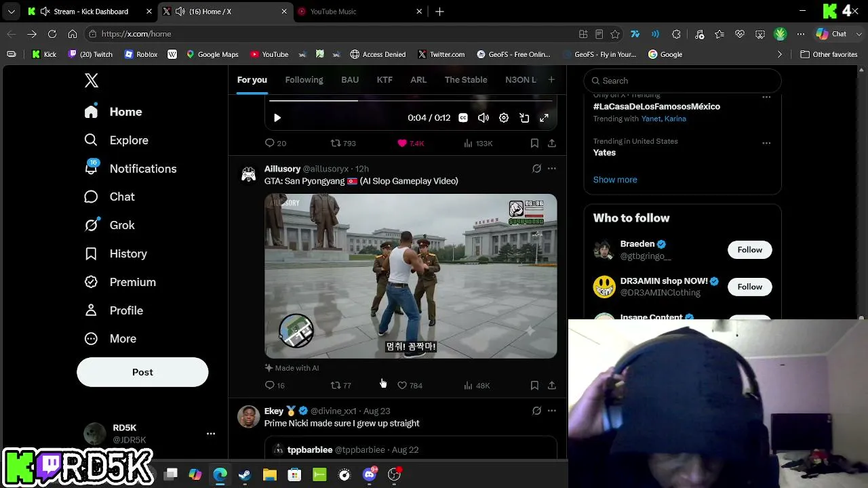Image resolution: width=868 pixels, height=488 pixels.
Task: Click the X search field
Action: click(x=682, y=81)
